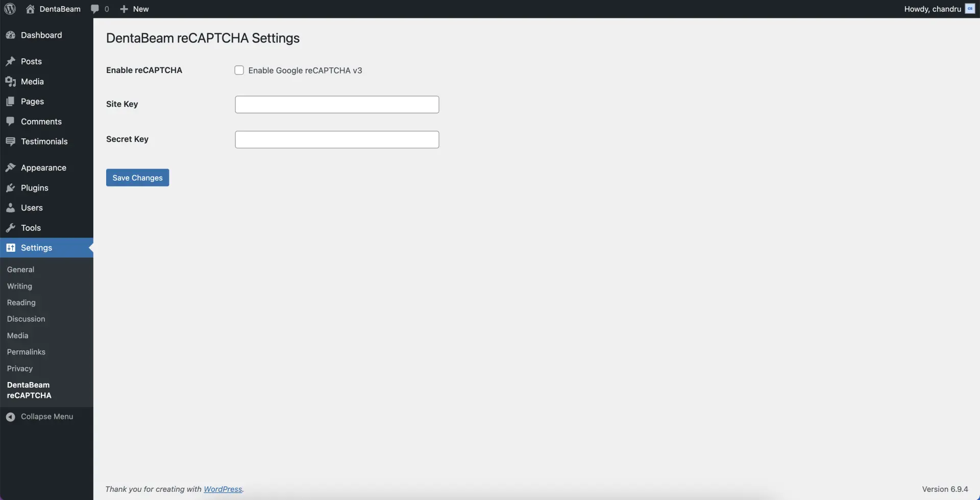Image resolution: width=980 pixels, height=500 pixels.
Task: Click the Plugins plug icon
Action: [x=10, y=187]
